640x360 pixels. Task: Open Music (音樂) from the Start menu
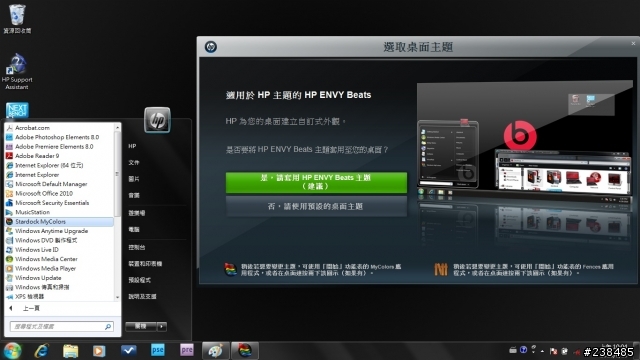134,196
